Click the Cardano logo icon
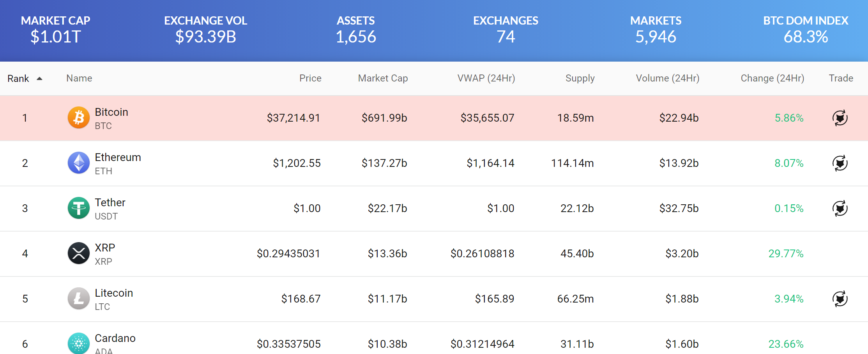The width and height of the screenshot is (868, 354). [x=79, y=343]
